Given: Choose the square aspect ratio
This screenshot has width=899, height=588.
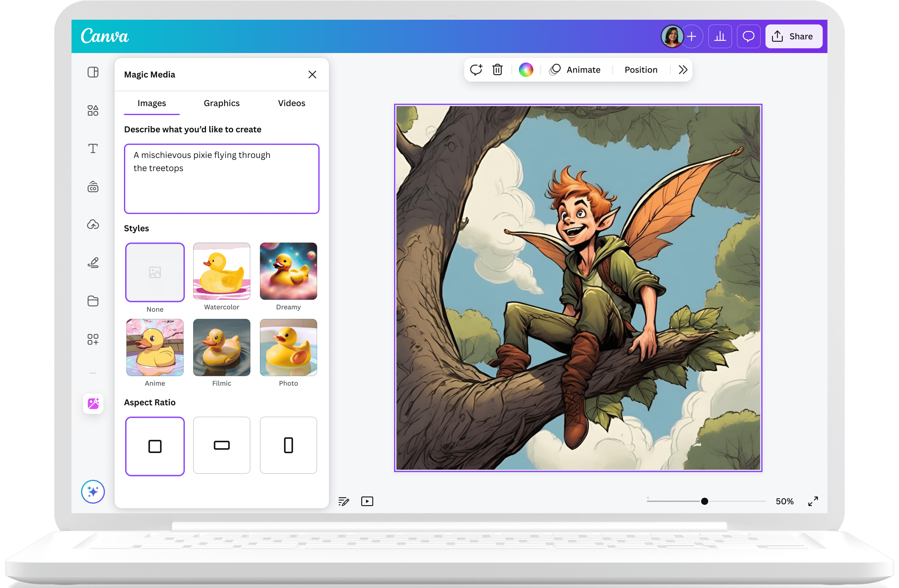Looking at the screenshot, I should [155, 446].
